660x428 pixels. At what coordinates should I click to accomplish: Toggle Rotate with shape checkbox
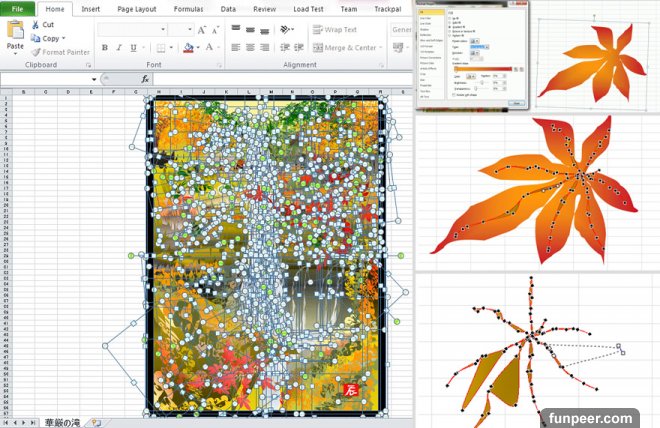tap(453, 96)
